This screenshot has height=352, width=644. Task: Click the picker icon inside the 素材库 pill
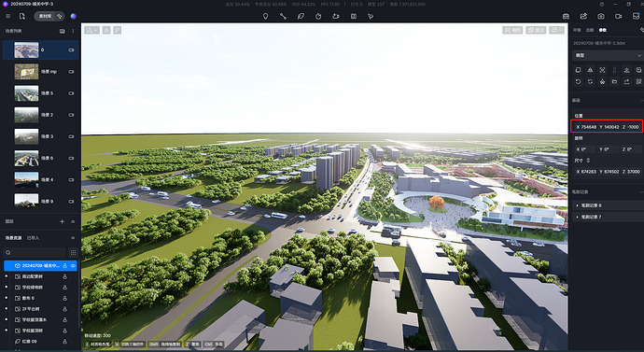point(60,17)
